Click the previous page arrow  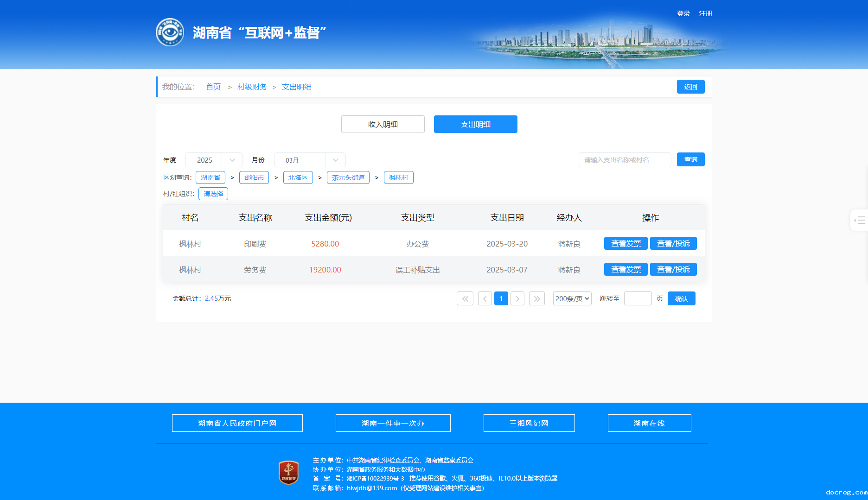(x=485, y=298)
